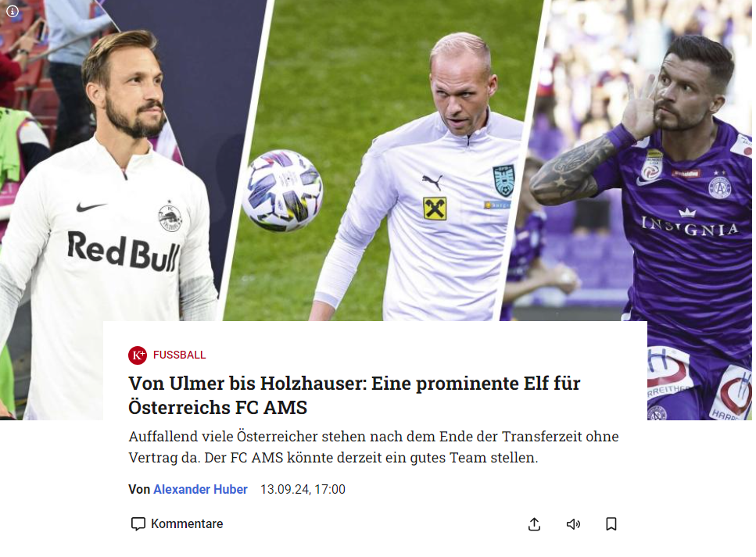The width and height of the screenshot is (756, 557).
Task: Click the K+ premium badge
Action: 138,355
